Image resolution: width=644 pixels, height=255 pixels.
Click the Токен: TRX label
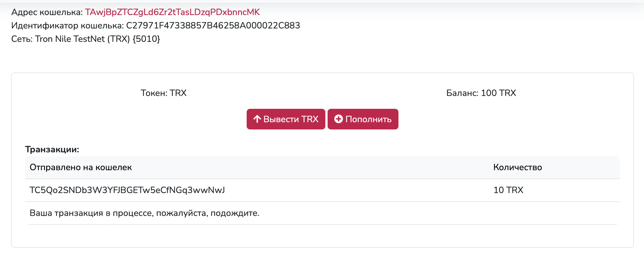(x=164, y=93)
